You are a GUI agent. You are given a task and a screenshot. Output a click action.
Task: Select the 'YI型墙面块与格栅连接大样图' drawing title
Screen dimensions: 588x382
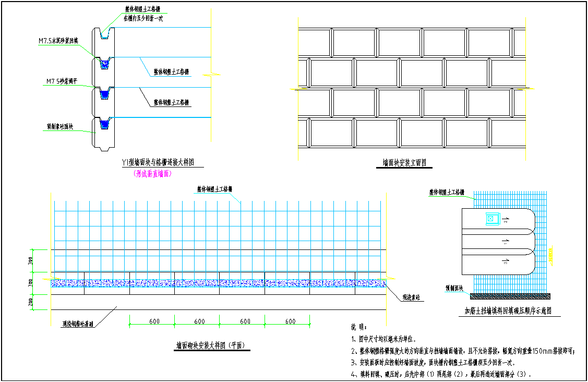click(158, 163)
